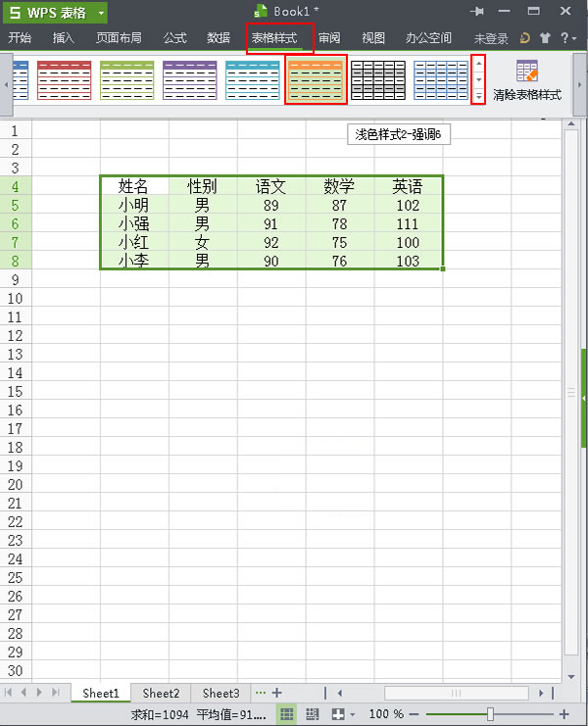588x726 pixels.
Task: Open the reading mode dropdown in status bar
Action: tap(352, 714)
